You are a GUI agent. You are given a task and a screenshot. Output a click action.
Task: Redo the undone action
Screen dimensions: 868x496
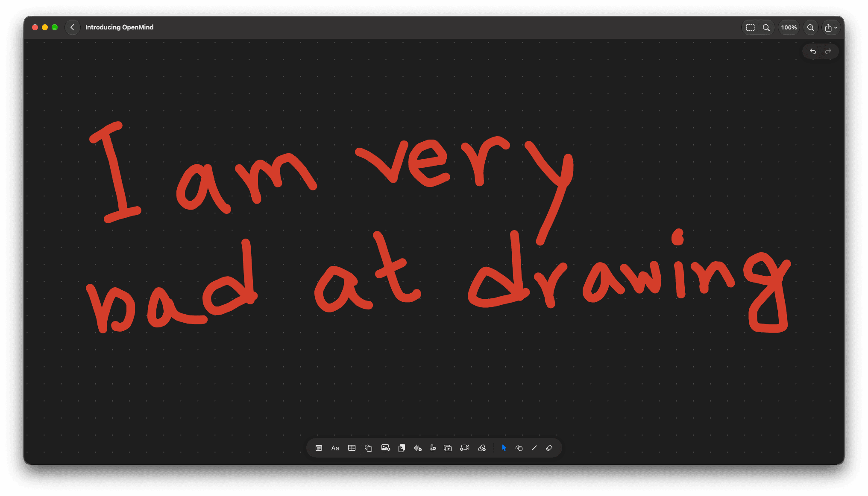(x=828, y=51)
